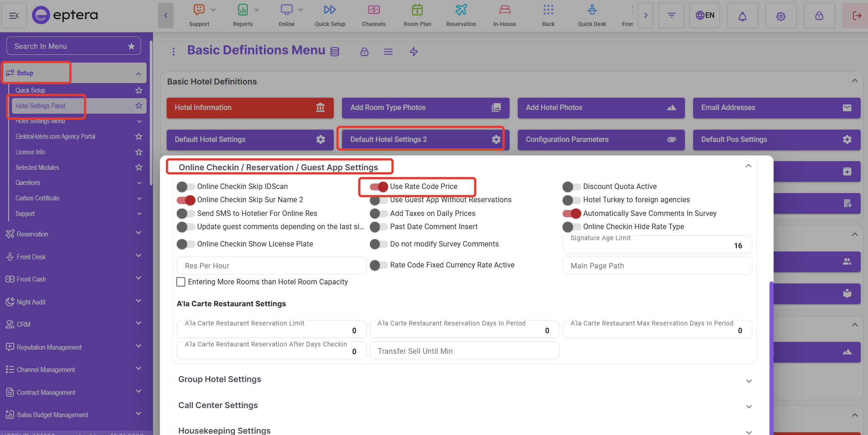The width and height of the screenshot is (868, 435).
Task: Open Configuration Parameters button
Action: pyautogui.click(x=600, y=140)
